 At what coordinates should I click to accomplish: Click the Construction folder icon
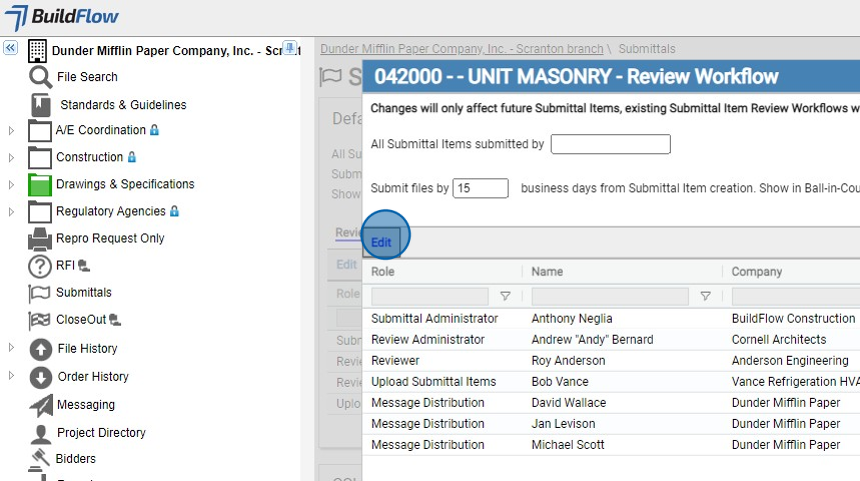(x=39, y=157)
